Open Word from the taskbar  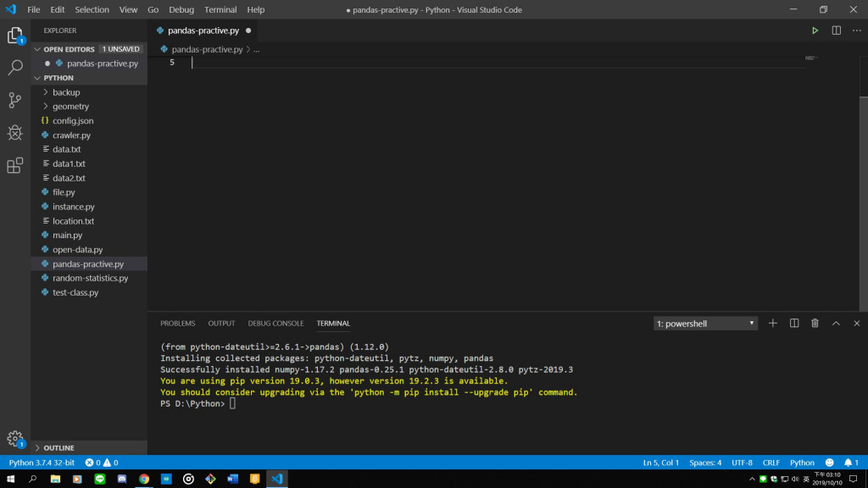[232, 480]
